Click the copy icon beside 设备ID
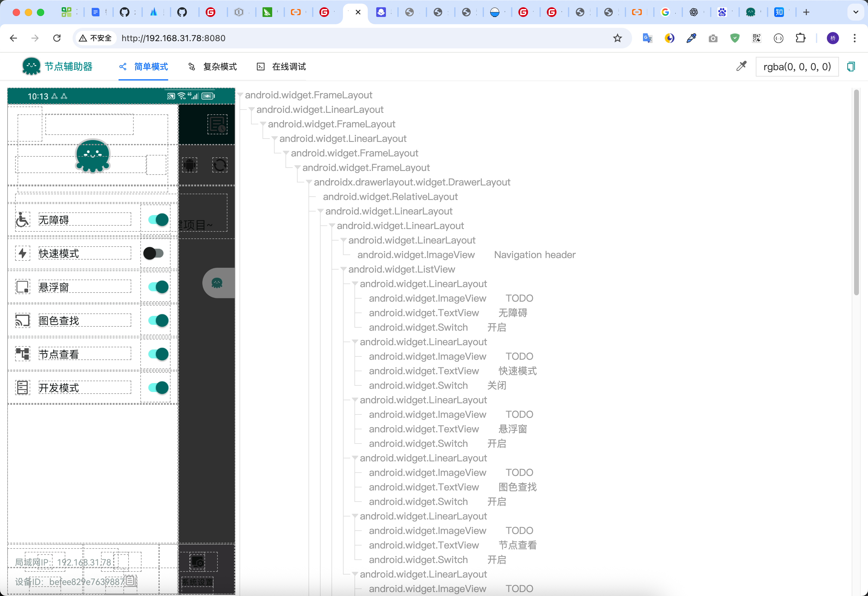Viewport: 868px width, 596px height. (131, 581)
